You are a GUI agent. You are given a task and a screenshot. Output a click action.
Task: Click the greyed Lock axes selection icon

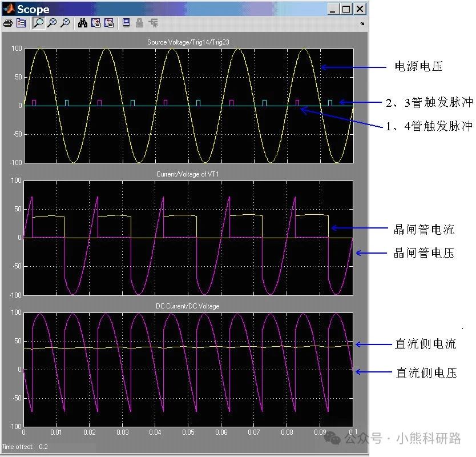[x=139, y=23]
